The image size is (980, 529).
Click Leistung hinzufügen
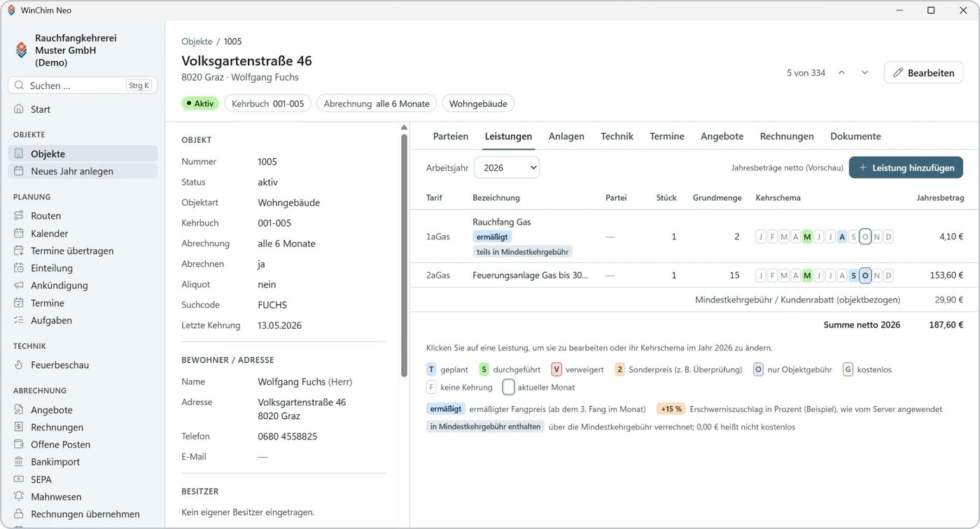tap(906, 168)
